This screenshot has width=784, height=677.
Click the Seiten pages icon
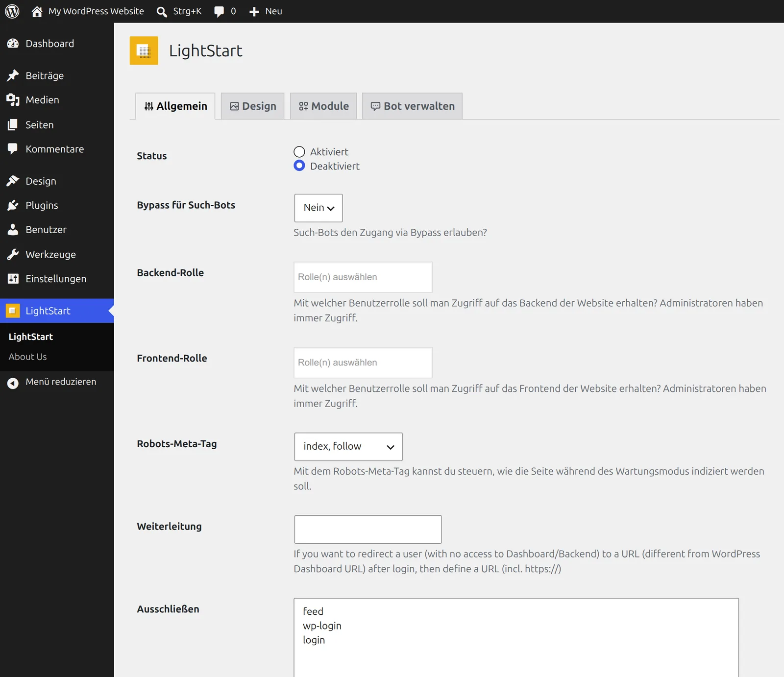[13, 124]
